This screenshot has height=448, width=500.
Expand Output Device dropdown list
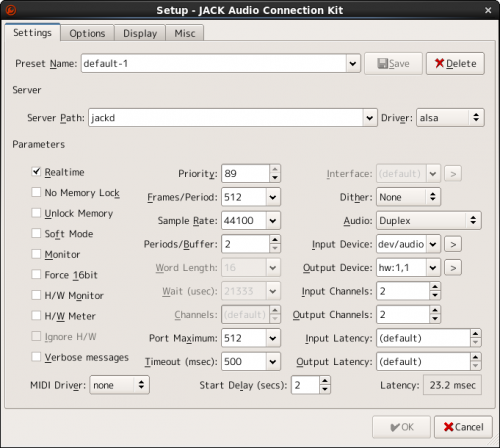(x=433, y=268)
